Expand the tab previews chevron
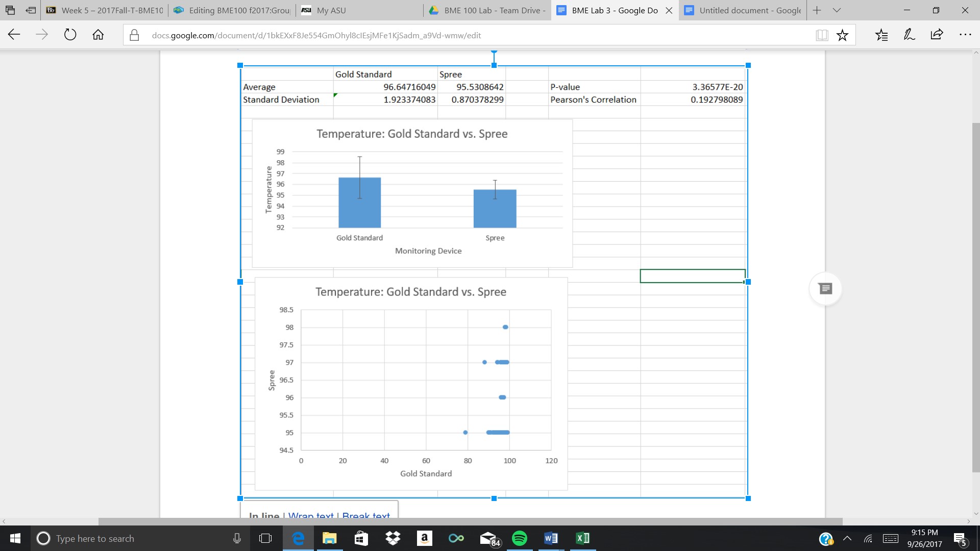The width and height of the screenshot is (980, 551). [x=837, y=10]
